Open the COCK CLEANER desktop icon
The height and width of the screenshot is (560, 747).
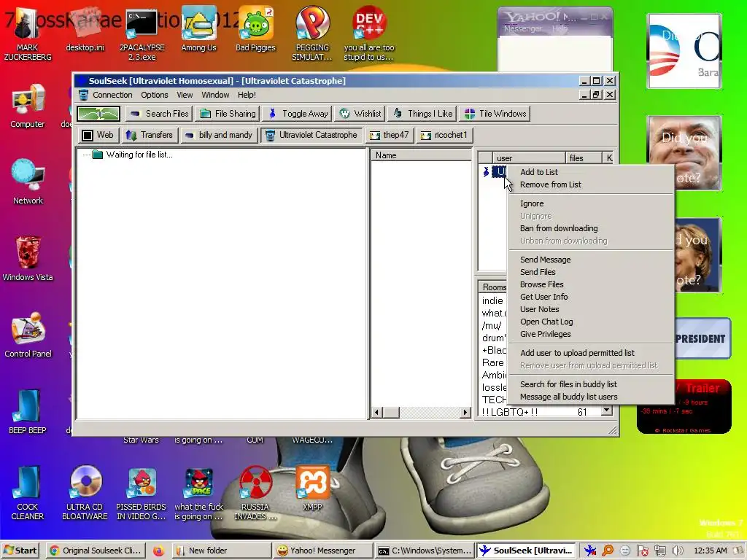(28, 493)
